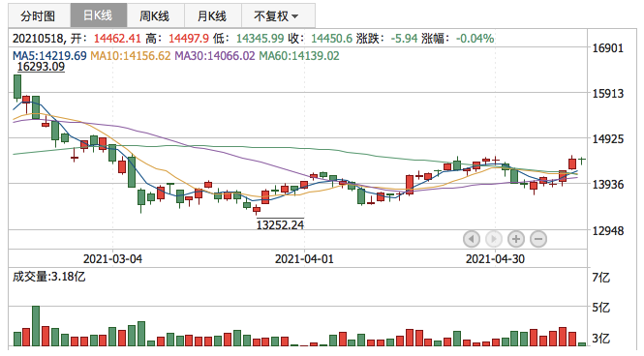Click the 14925 price axis value
The width and height of the screenshot is (644, 356).
[x=607, y=139]
